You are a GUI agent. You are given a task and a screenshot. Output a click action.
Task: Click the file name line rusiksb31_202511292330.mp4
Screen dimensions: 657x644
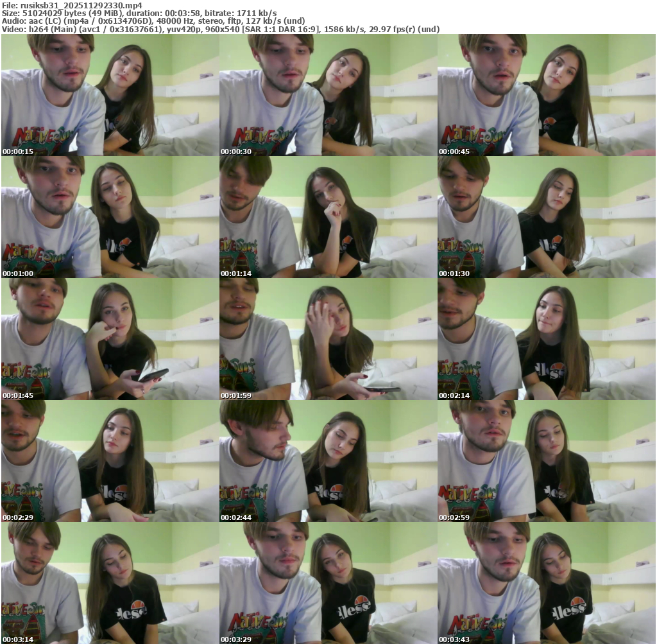click(x=72, y=5)
